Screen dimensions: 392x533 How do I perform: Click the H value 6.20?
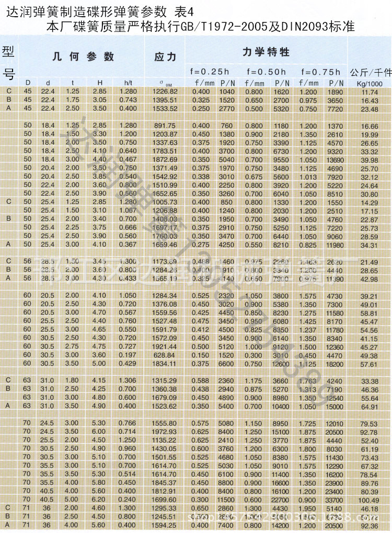point(99,500)
